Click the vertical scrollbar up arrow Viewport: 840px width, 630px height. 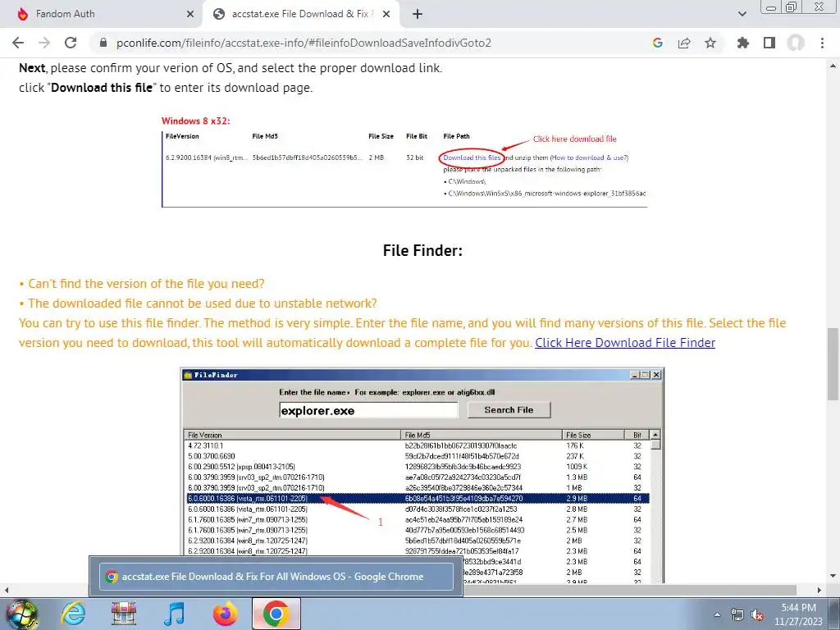(x=833, y=66)
